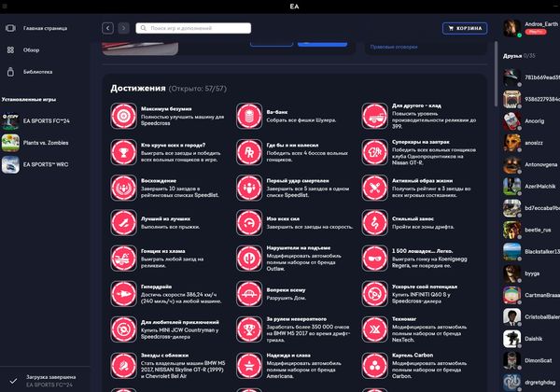
Task: Click the Звезды с обложки icon
Action: click(123, 366)
